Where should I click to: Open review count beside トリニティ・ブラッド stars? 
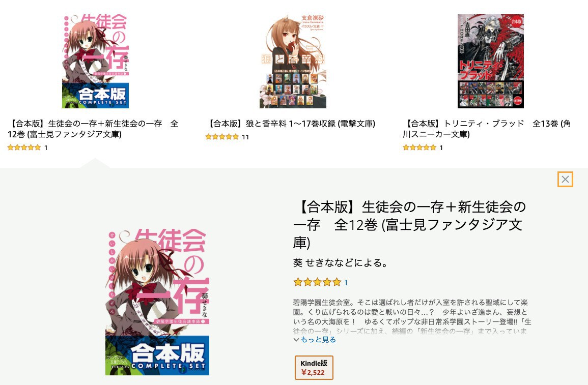[441, 147]
